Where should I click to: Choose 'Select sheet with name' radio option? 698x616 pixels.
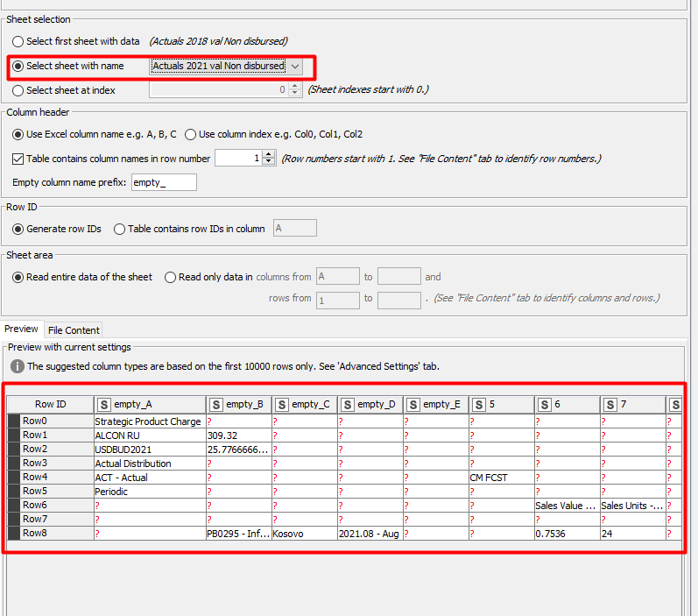(18, 66)
